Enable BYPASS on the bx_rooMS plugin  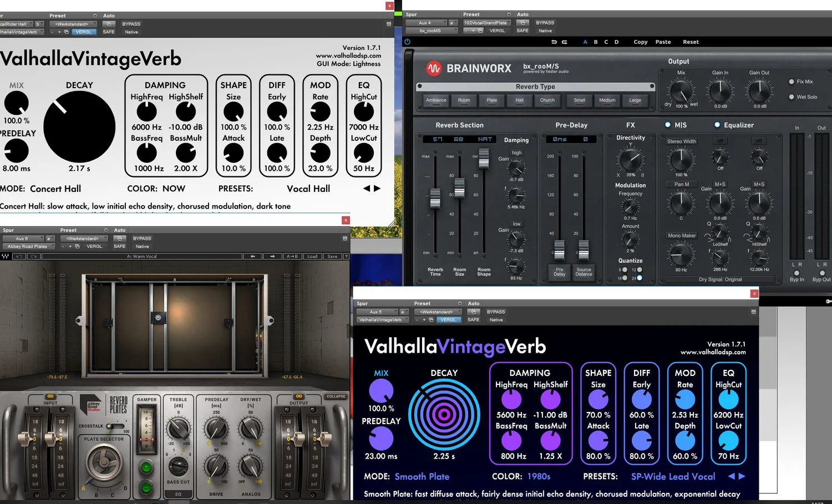tap(544, 23)
